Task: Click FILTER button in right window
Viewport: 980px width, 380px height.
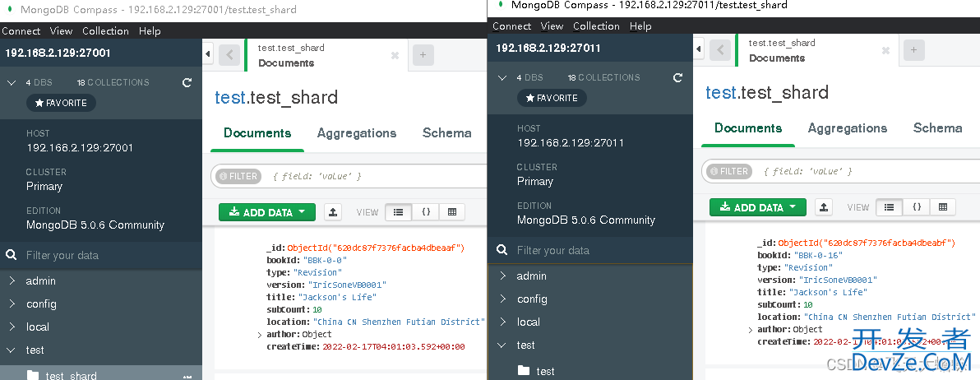Action: click(728, 171)
